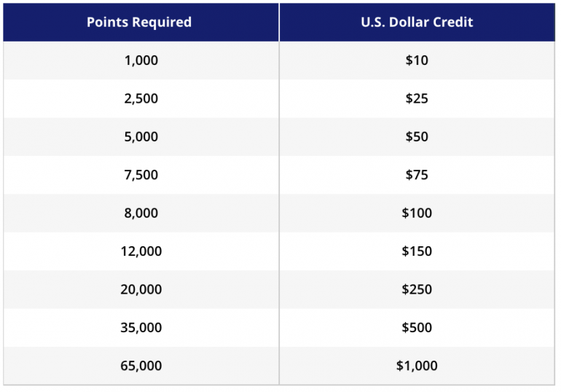Select the 12,000 points cell
This screenshot has width=561, height=392.
pyautogui.click(x=141, y=251)
